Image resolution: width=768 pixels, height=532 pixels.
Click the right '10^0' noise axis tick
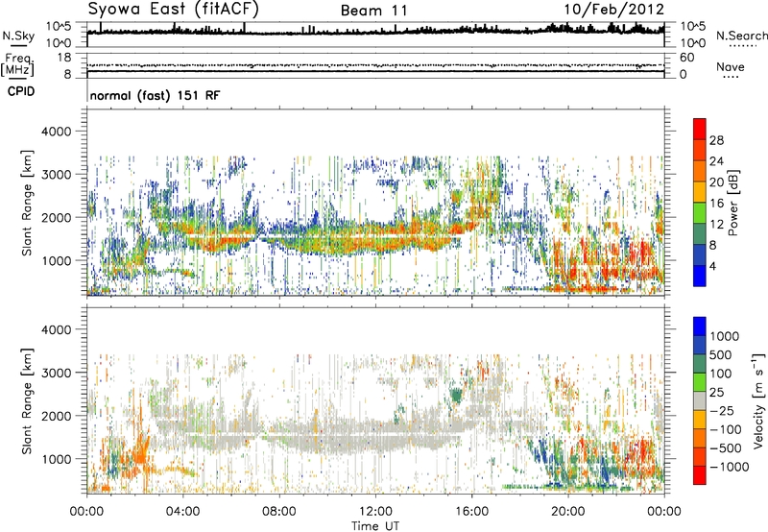(692, 43)
